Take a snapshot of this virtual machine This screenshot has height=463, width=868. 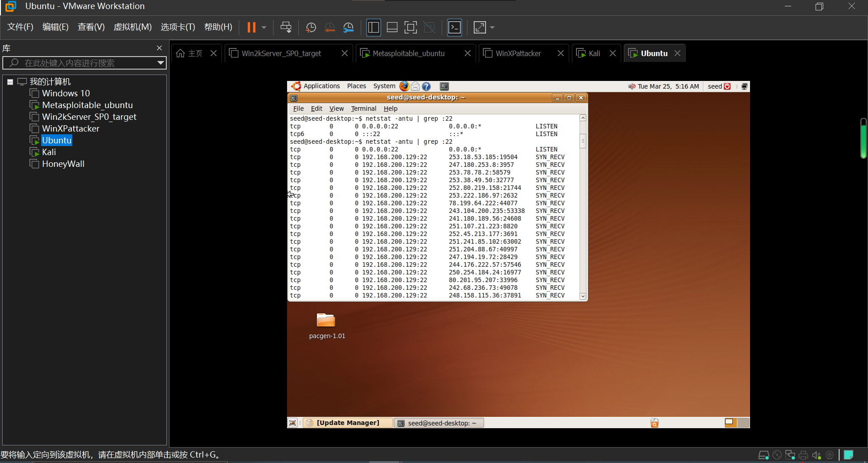[x=311, y=28]
